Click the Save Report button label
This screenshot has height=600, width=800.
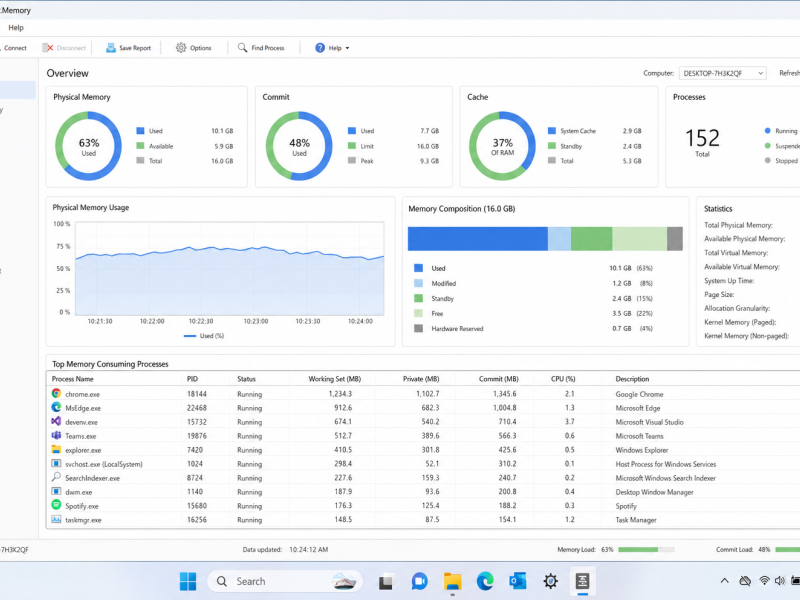135,48
